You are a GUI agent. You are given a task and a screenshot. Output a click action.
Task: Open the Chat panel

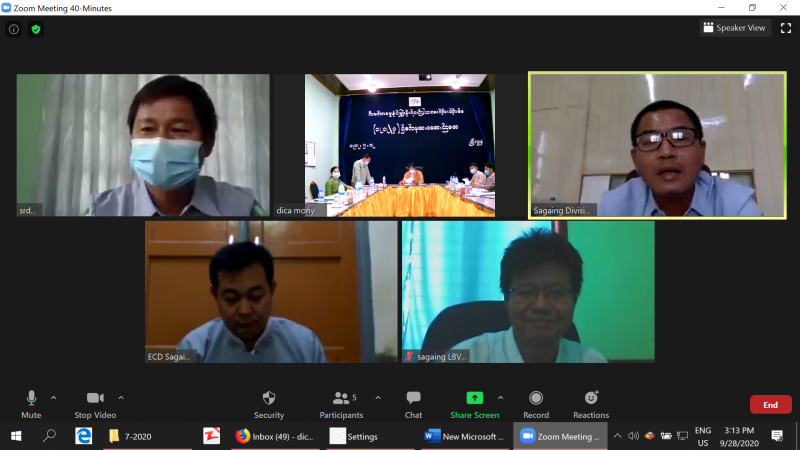413,402
